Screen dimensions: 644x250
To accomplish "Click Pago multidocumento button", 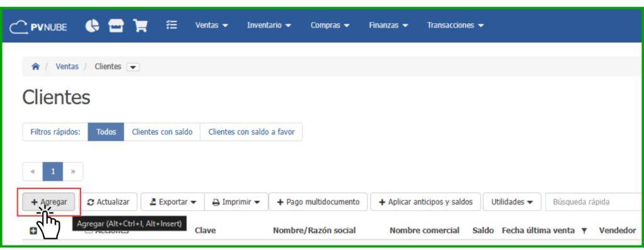I will 318,202.
